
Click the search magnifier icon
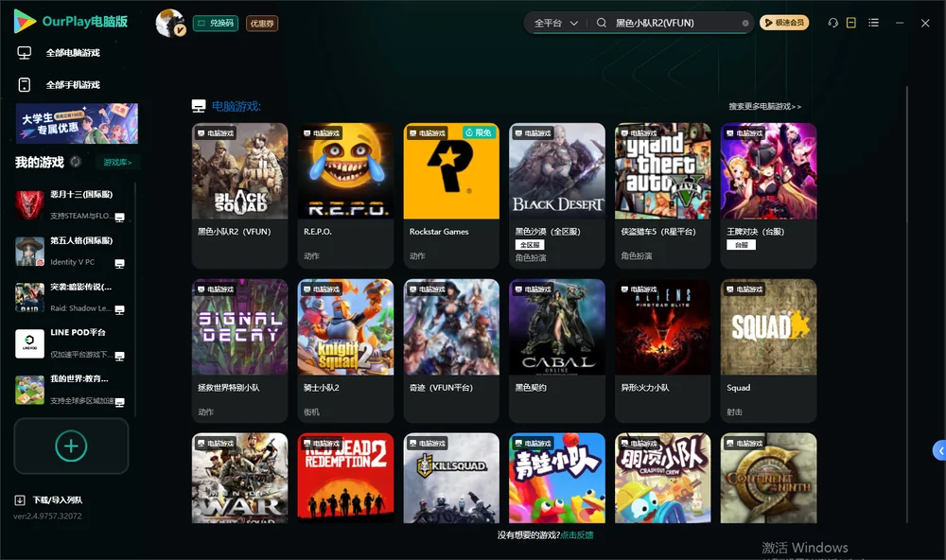pyautogui.click(x=602, y=23)
